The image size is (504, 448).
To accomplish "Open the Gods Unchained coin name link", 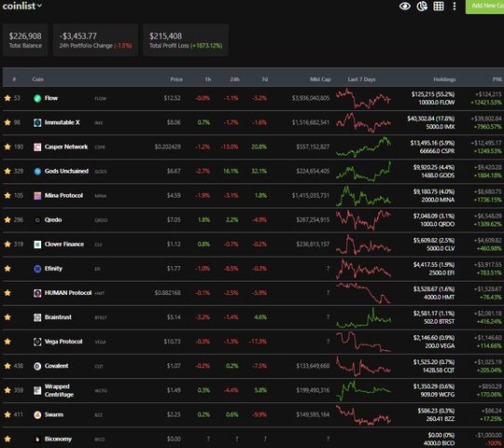I will tap(66, 171).
